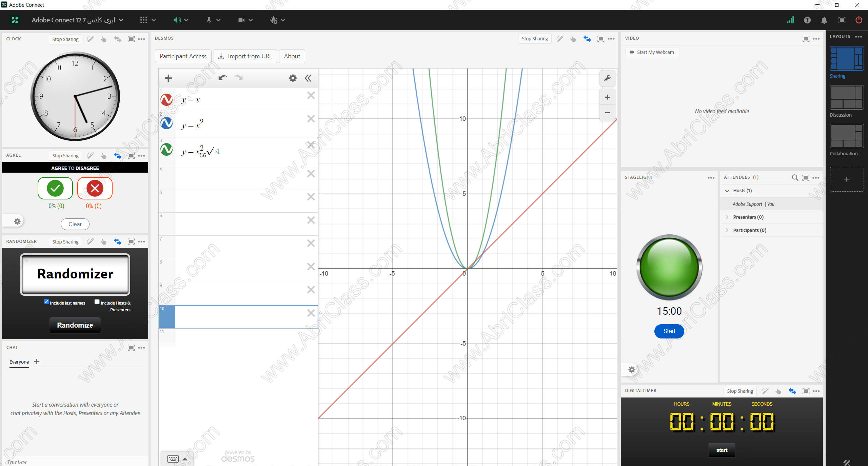Collapse the Hosts (1) group

tap(727, 191)
